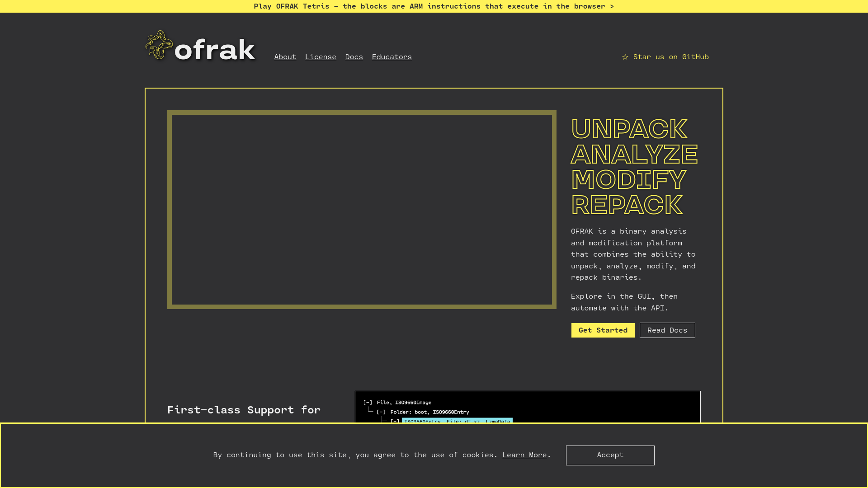Collapse the Folder: boot tree node
Viewport: 868px width, 488px height.
381,412
